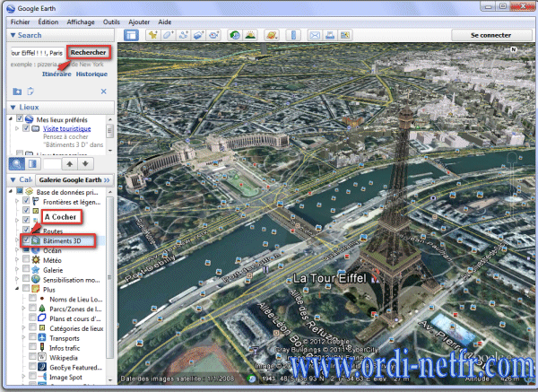Collapse the Calques layers panel triangle
Screen dimensions: 538x392
point(13,180)
